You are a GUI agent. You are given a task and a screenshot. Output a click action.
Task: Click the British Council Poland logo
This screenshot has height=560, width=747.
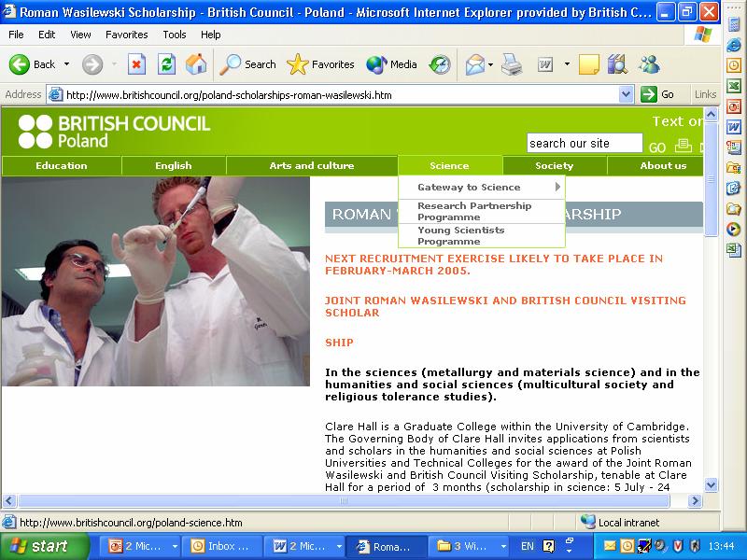[x=114, y=132]
